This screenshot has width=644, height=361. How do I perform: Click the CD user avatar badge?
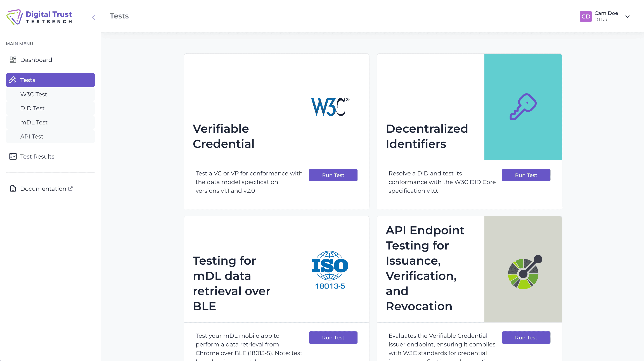[586, 17]
